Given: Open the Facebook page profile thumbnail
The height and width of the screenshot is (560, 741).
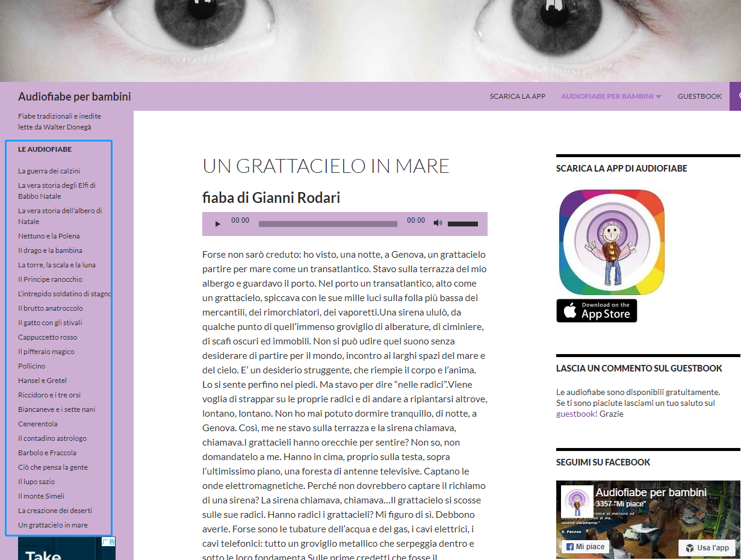Looking at the screenshot, I should [x=577, y=501].
